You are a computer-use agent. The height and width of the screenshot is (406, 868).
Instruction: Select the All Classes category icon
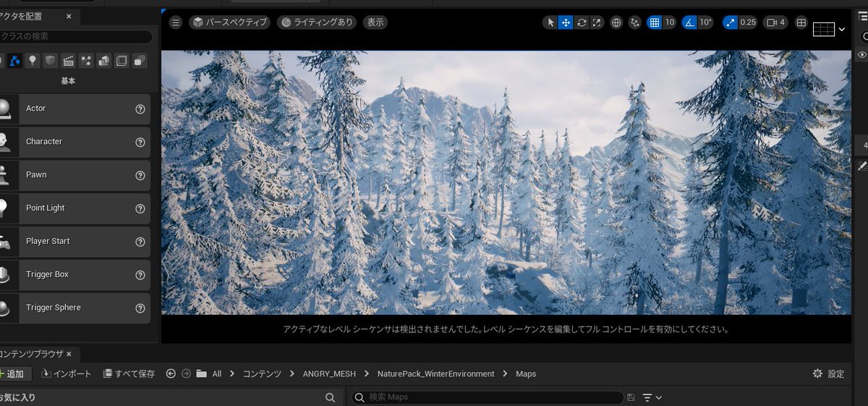coord(140,61)
